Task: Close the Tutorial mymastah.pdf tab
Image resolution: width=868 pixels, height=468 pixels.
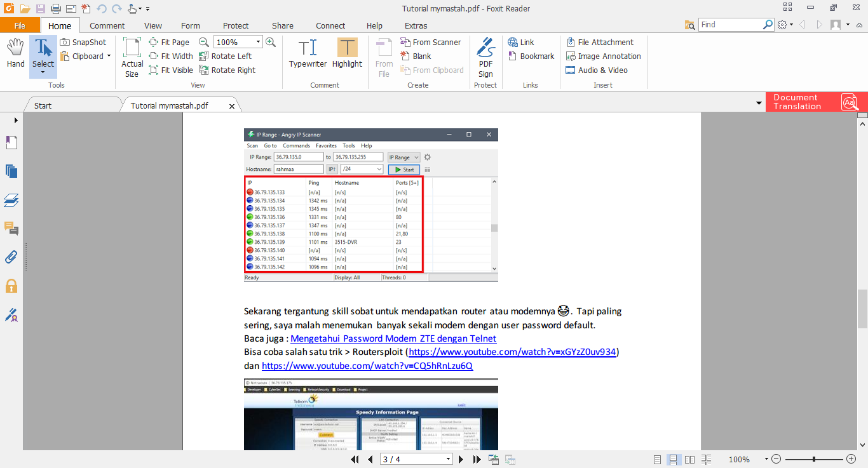Action: [x=232, y=106]
